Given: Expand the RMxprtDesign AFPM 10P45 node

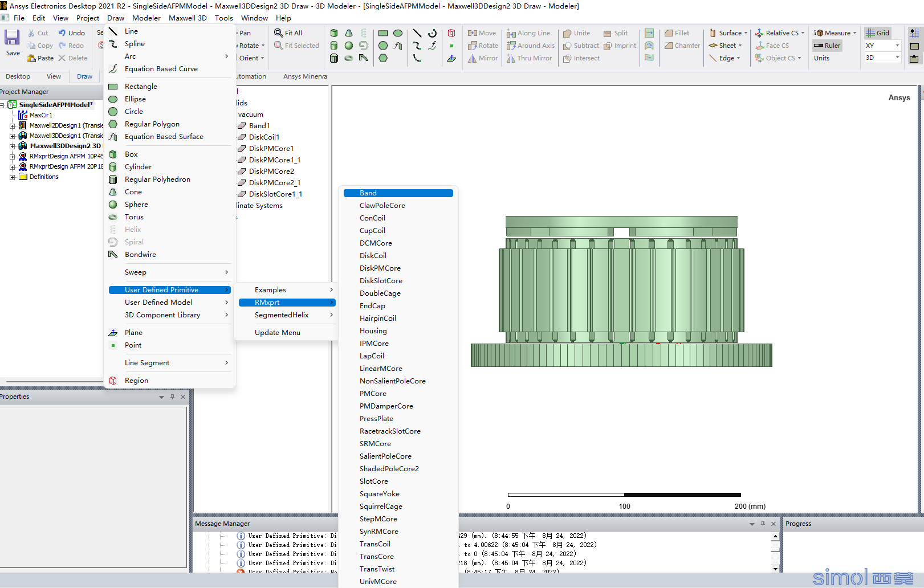Looking at the screenshot, I should coord(12,157).
